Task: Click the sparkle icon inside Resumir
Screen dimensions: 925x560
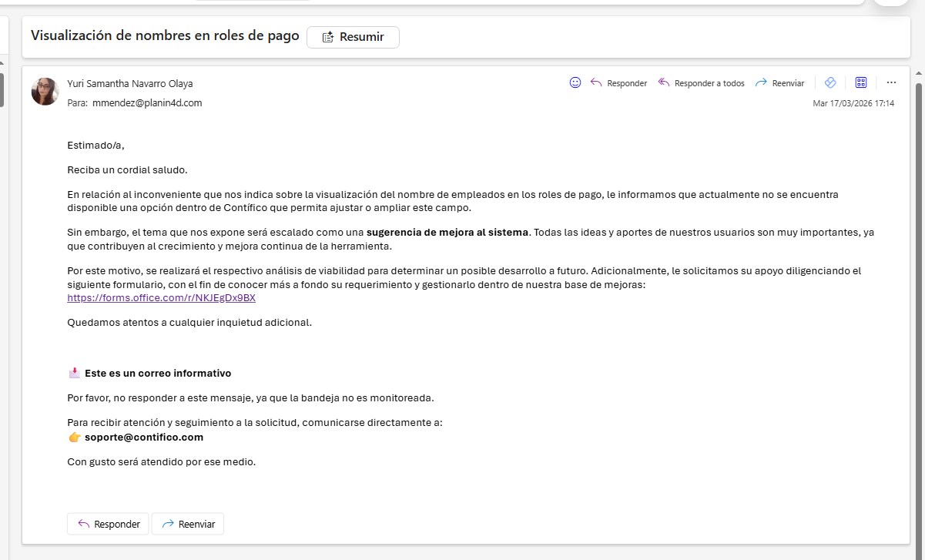Action: click(327, 37)
